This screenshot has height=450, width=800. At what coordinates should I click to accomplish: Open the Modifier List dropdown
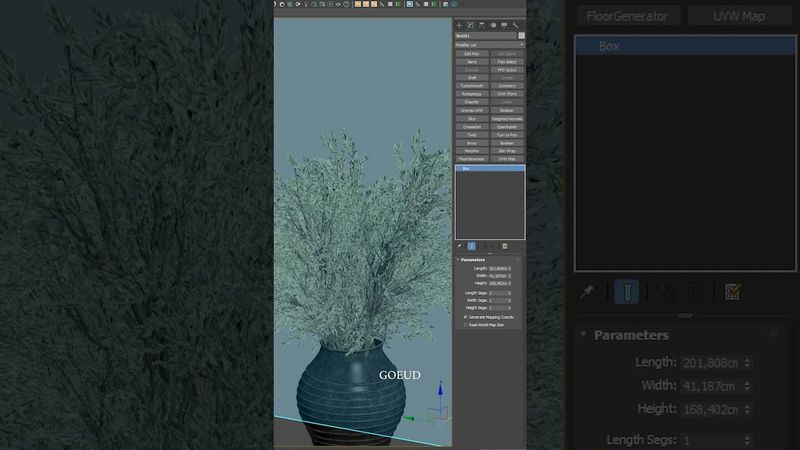click(490, 44)
